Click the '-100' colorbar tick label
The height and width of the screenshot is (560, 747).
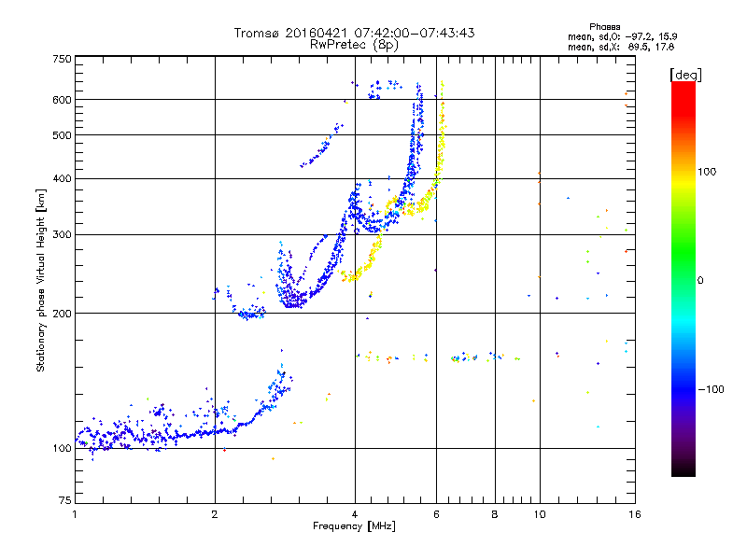712,389
